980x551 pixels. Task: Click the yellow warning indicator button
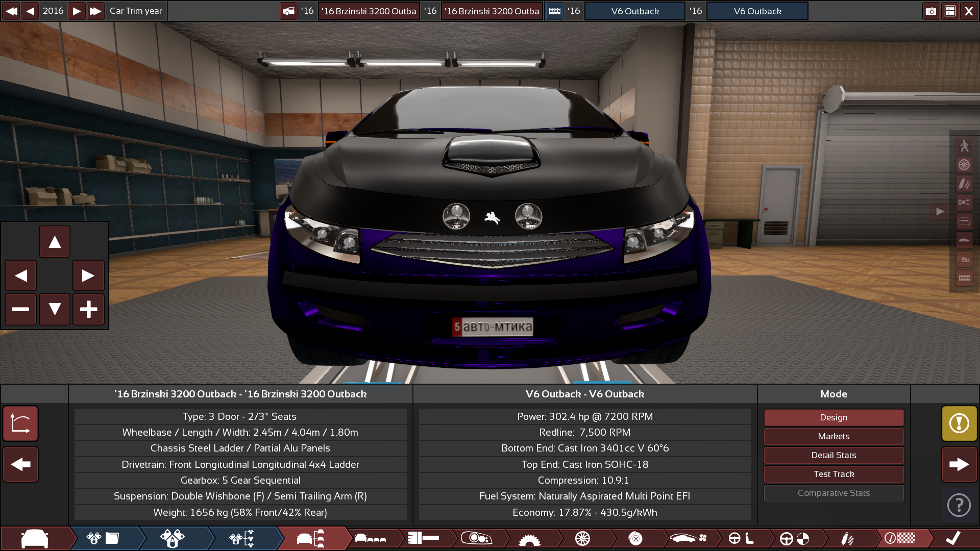click(x=959, y=423)
